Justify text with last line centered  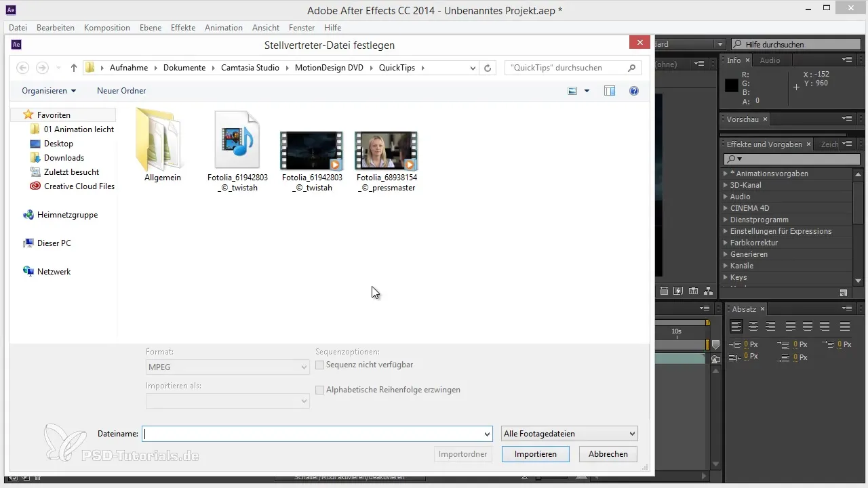click(808, 327)
